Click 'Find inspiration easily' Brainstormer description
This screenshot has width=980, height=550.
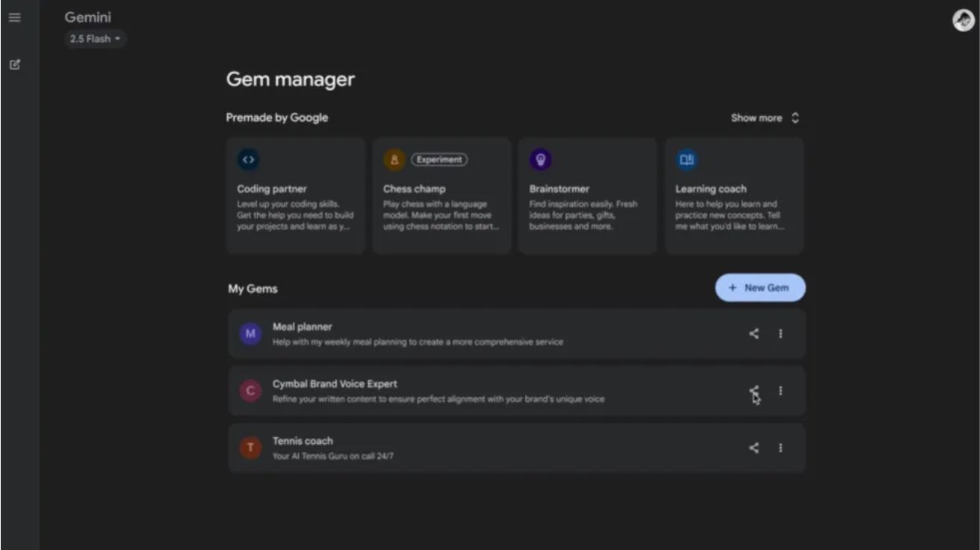coord(583,215)
